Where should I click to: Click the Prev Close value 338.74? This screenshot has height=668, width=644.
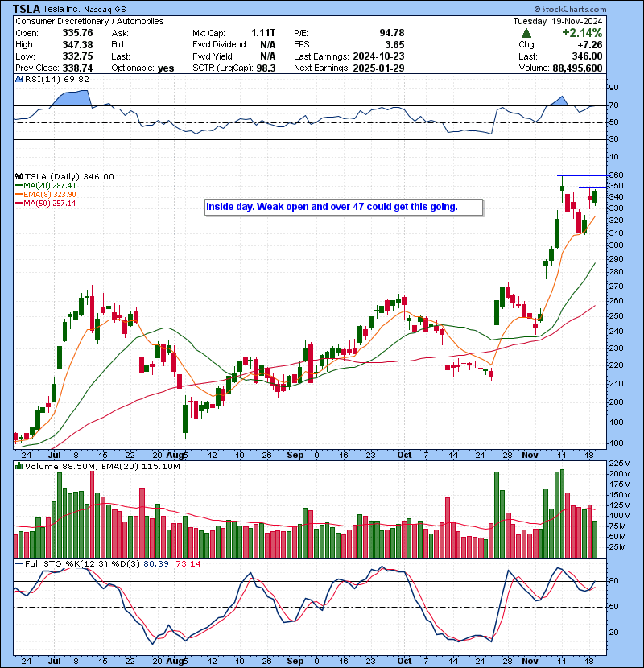pos(77,68)
